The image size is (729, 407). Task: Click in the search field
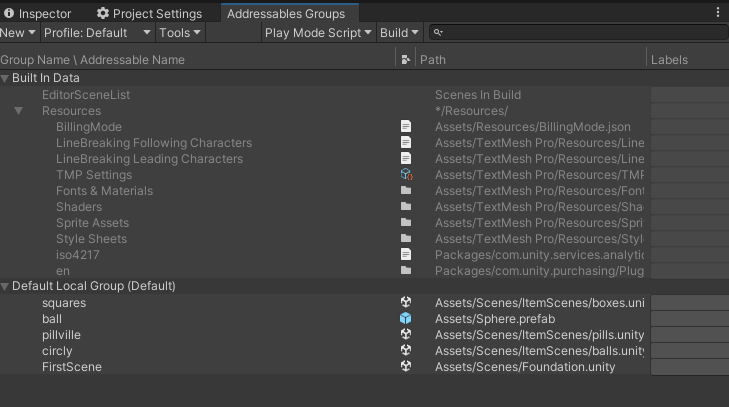click(x=579, y=33)
